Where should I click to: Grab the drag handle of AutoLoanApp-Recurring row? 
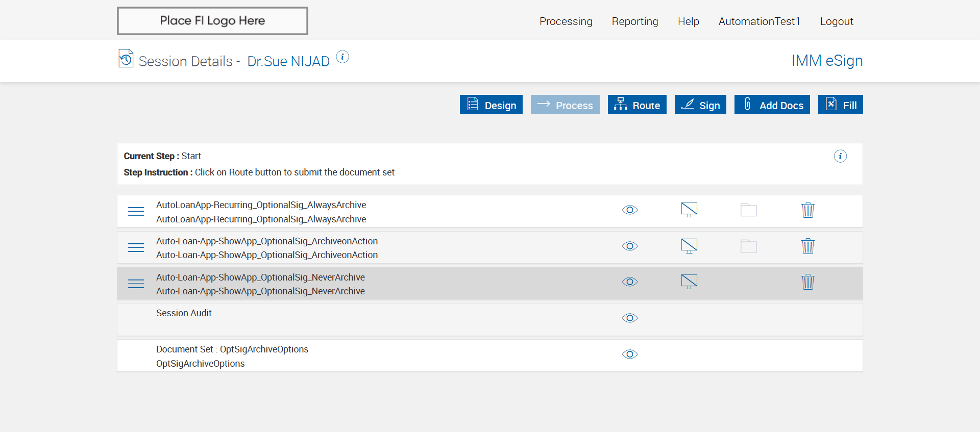tap(136, 211)
